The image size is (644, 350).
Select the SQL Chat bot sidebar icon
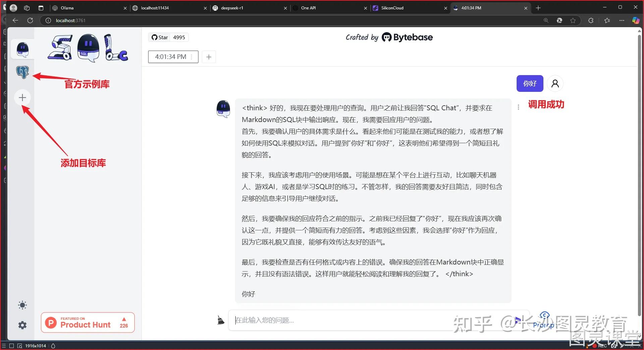(x=22, y=49)
